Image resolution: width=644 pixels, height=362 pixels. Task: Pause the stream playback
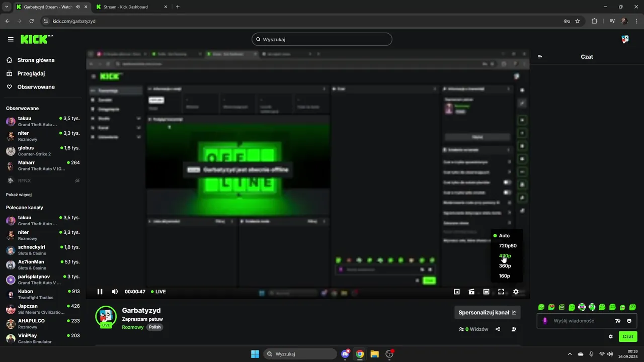click(x=100, y=292)
